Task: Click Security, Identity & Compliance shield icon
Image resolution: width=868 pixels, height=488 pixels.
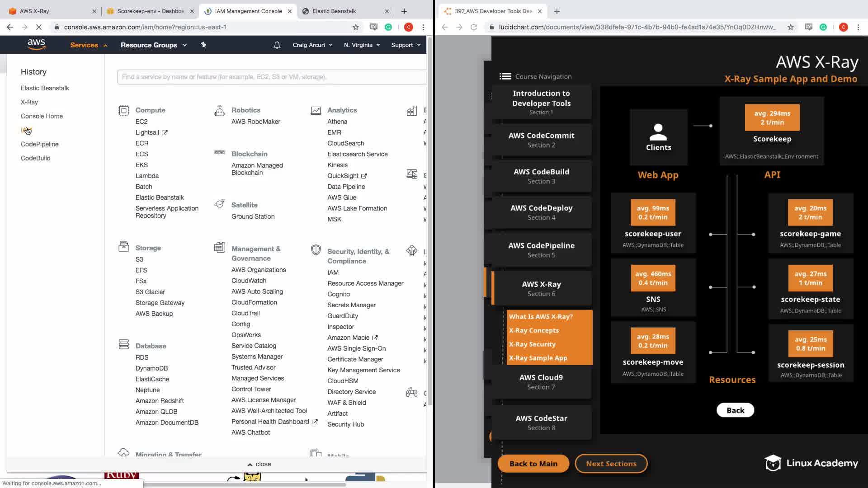Action: 316,250
